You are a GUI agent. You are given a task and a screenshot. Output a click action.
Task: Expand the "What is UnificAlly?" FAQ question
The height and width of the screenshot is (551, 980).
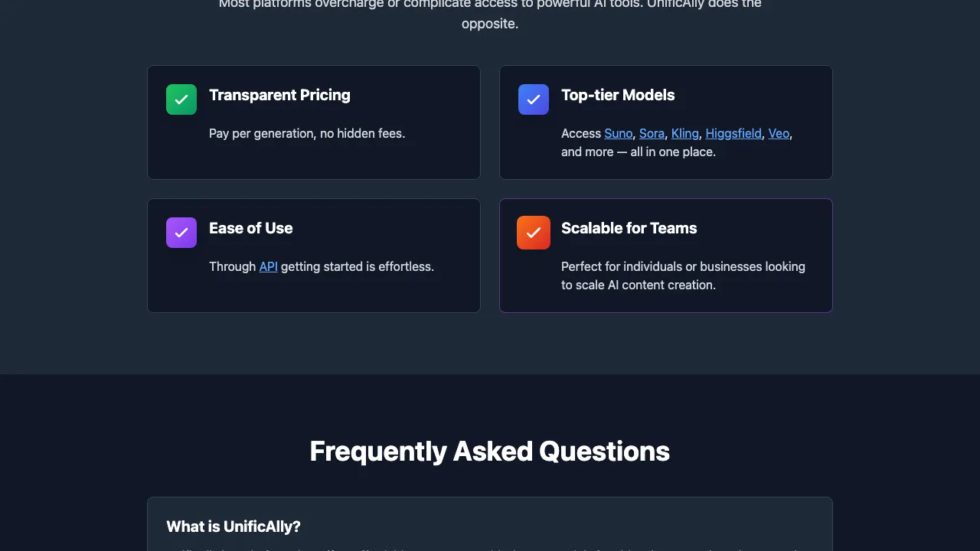point(234,527)
